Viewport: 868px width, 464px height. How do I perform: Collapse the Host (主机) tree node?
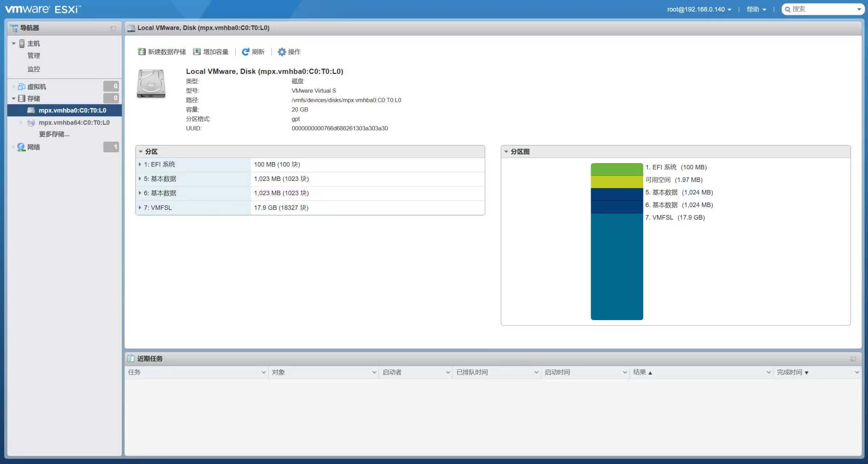coord(13,43)
